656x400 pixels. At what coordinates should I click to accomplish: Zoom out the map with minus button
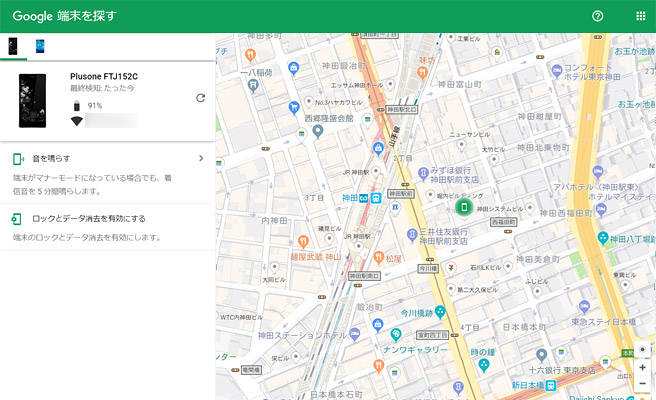pos(643,384)
